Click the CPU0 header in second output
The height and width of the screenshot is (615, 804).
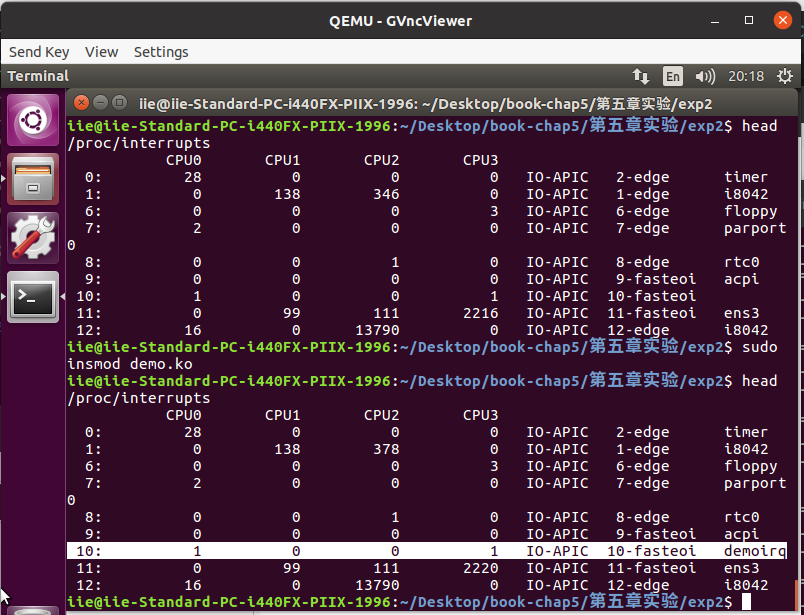tap(184, 415)
